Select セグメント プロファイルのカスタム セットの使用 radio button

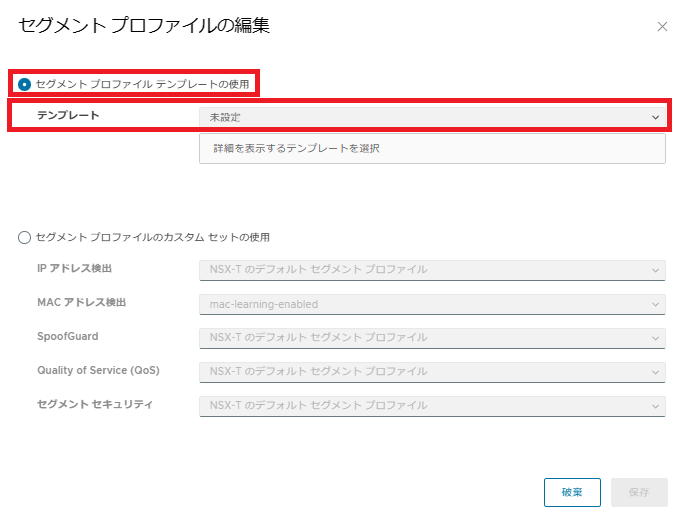[25, 237]
